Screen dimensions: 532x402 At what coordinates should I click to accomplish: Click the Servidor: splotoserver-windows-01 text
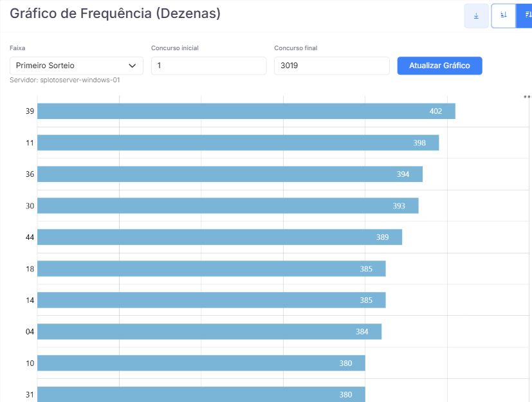tap(65, 80)
